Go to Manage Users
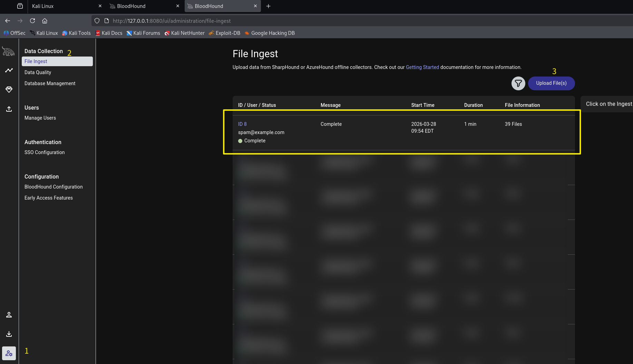The width and height of the screenshot is (633, 364). [x=40, y=118]
